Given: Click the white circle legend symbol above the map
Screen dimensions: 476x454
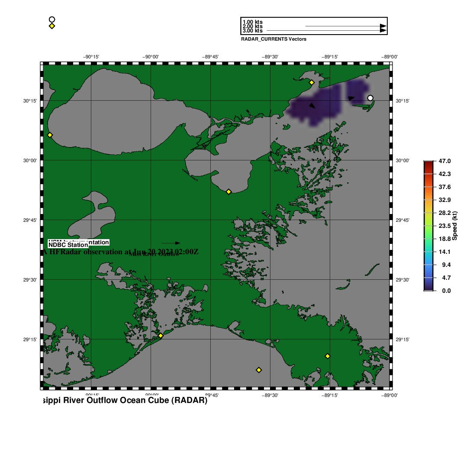Looking at the screenshot, I should 52,19.
